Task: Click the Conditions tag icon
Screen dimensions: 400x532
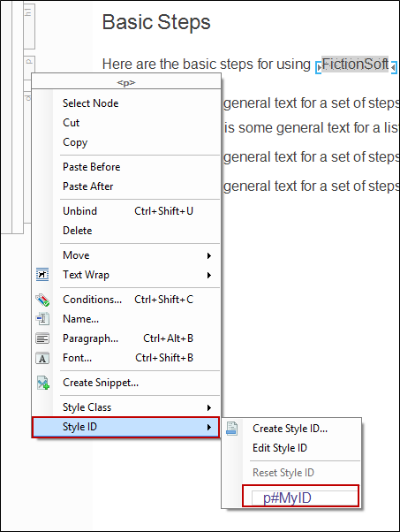Action: [x=42, y=300]
